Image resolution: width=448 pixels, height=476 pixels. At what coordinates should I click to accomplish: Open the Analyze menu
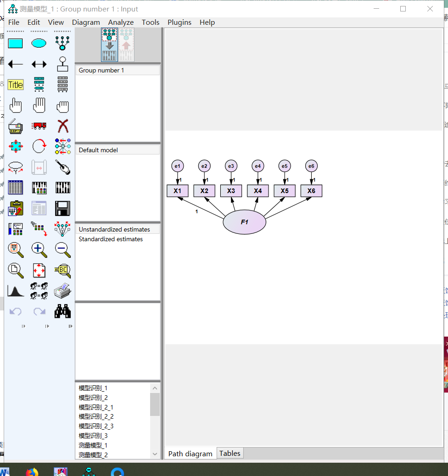[121, 22]
